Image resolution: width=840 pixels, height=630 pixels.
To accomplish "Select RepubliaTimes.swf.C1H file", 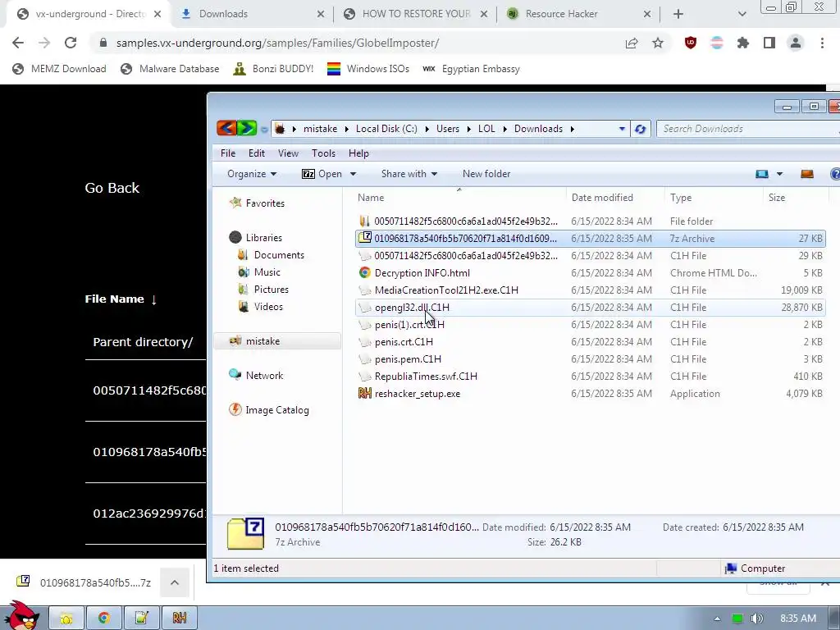I will (x=590, y=376).
